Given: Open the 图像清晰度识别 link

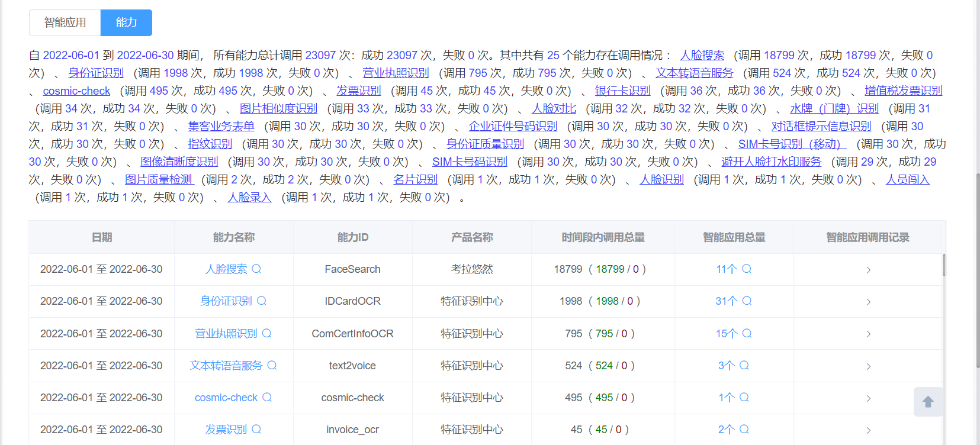Looking at the screenshot, I should [179, 162].
